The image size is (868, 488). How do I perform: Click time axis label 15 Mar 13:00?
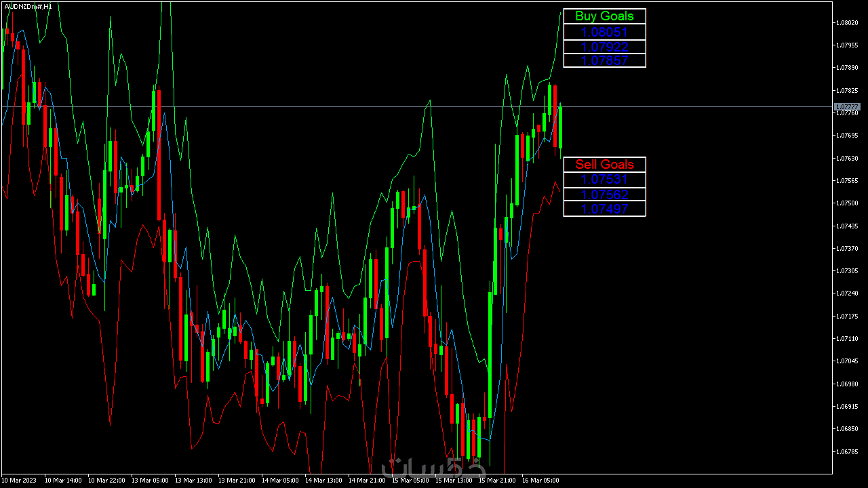click(x=454, y=481)
